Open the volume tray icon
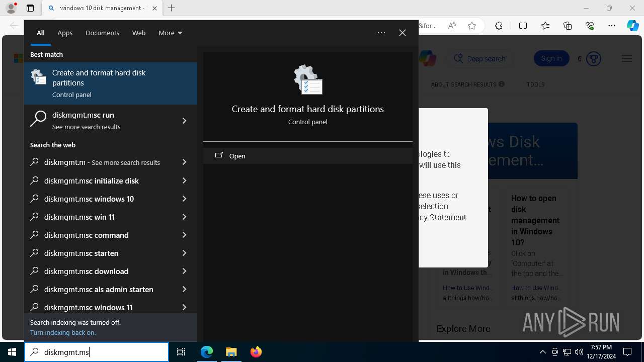Image resolution: width=644 pixels, height=362 pixels. (x=579, y=352)
